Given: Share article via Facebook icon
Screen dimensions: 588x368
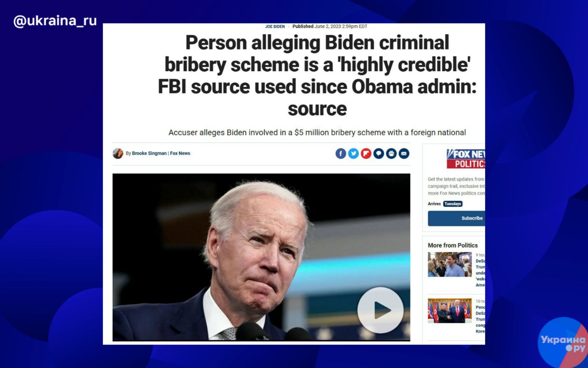Looking at the screenshot, I should coord(340,154).
